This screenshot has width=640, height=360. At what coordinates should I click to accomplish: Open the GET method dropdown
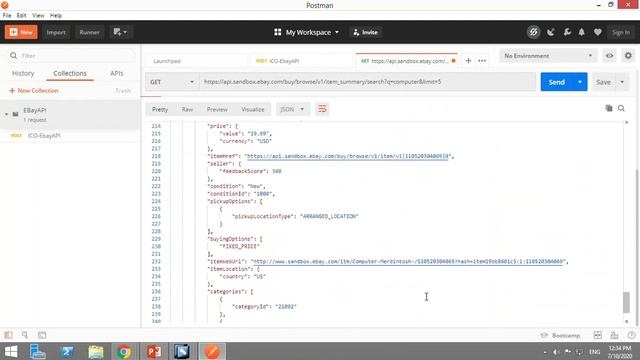click(172, 82)
